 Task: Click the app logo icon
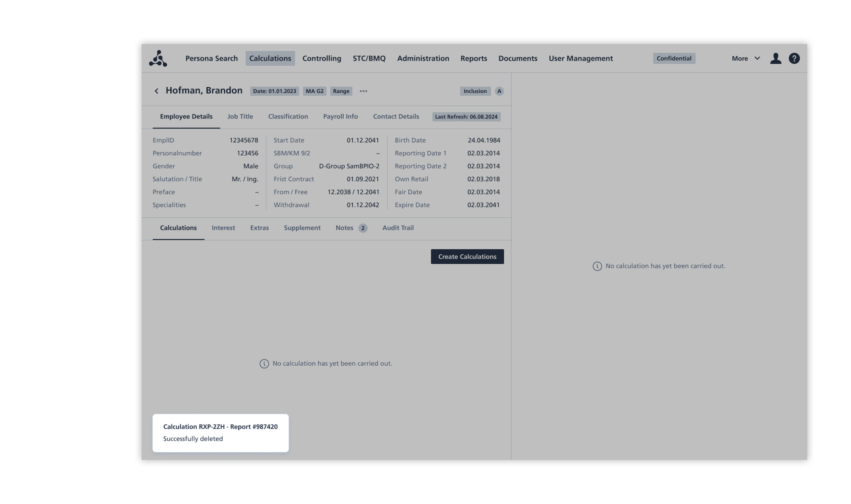158,58
